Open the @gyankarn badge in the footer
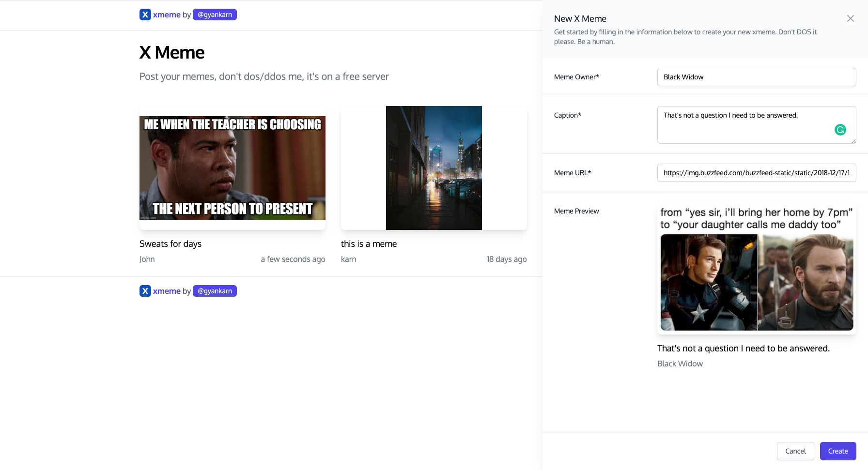Image resolution: width=868 pixels, height=470 pixels. click(215, 291)
